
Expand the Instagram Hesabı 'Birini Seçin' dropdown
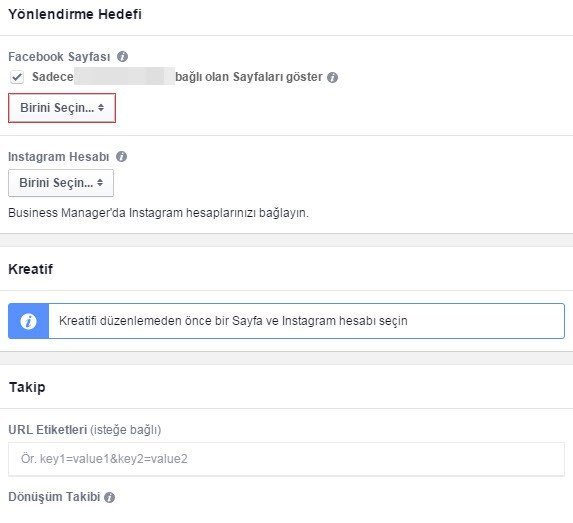point(61,183)
